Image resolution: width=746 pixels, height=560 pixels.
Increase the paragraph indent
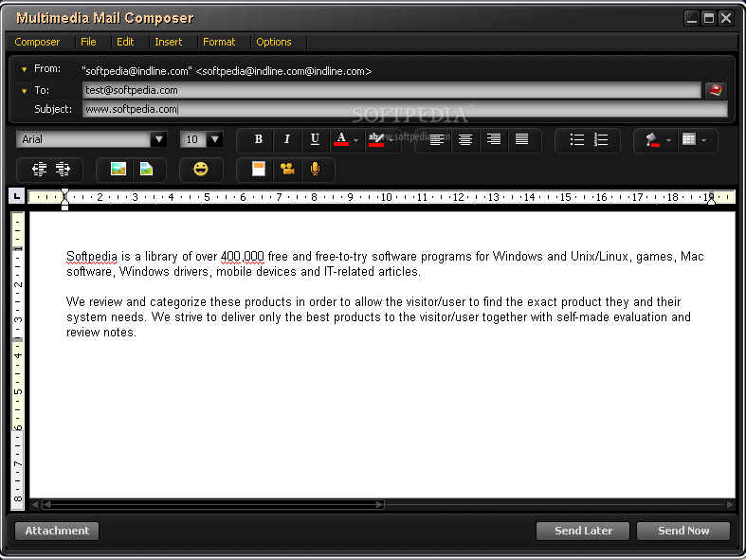tap(63, 169)
